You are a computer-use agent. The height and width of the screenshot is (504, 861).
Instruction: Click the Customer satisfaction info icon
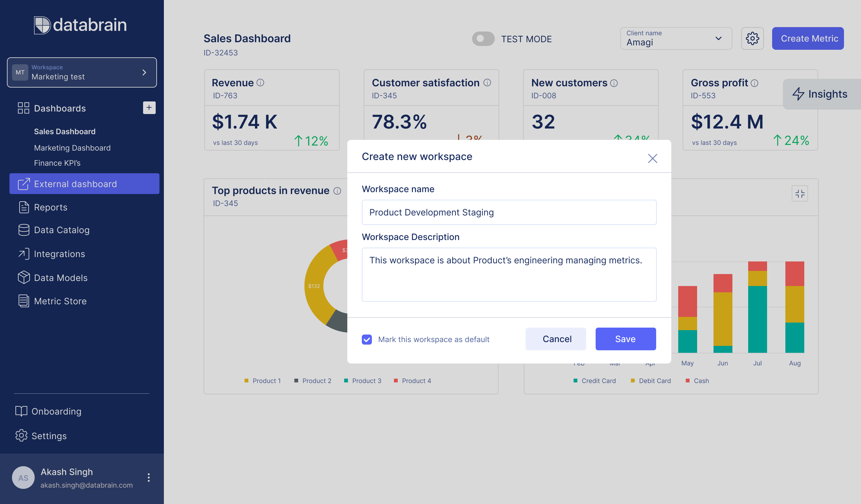[487, 83]
